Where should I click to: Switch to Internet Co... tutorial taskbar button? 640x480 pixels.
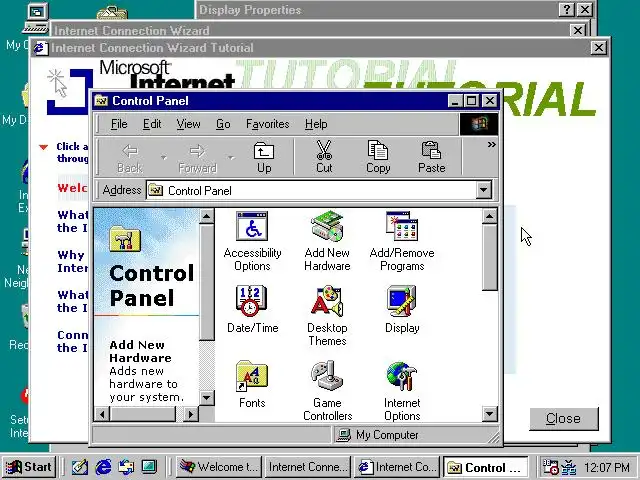tap(397, 467)
